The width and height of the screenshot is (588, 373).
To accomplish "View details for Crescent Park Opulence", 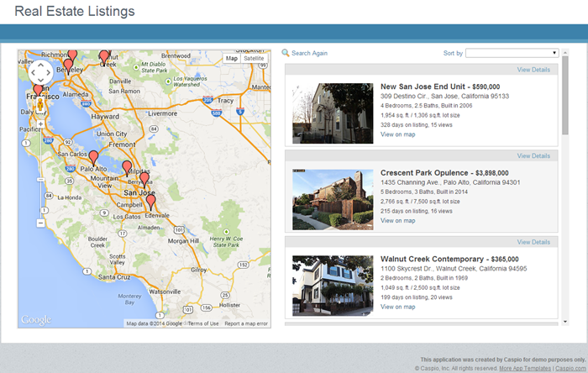I will (x=533, y=155).
